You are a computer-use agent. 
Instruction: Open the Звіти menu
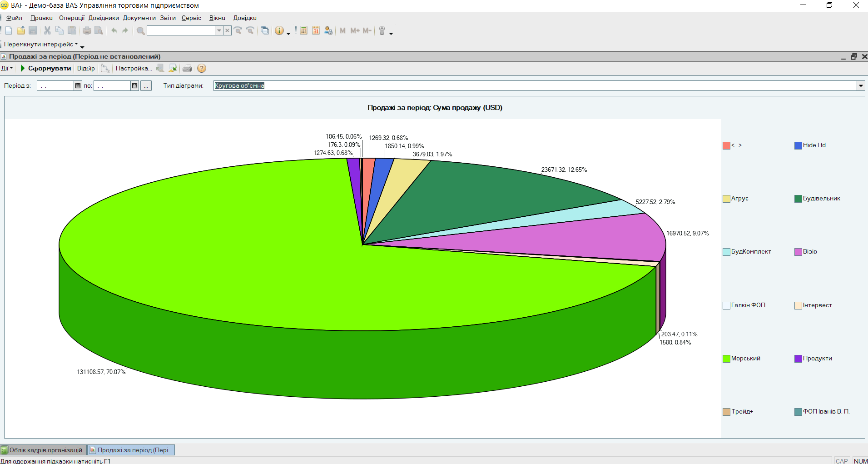click(168, 18)
